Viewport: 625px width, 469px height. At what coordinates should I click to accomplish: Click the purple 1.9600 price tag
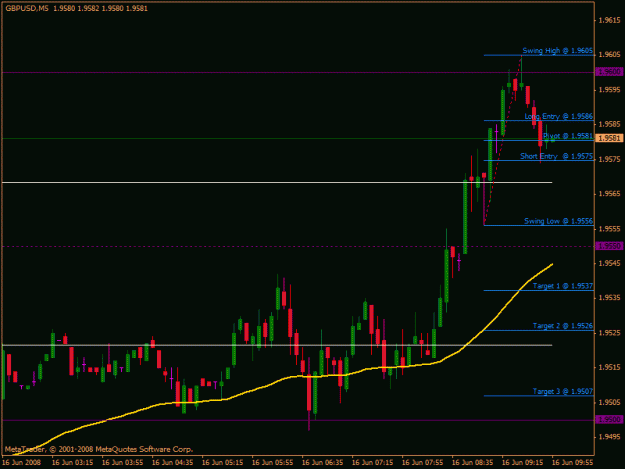609,72
